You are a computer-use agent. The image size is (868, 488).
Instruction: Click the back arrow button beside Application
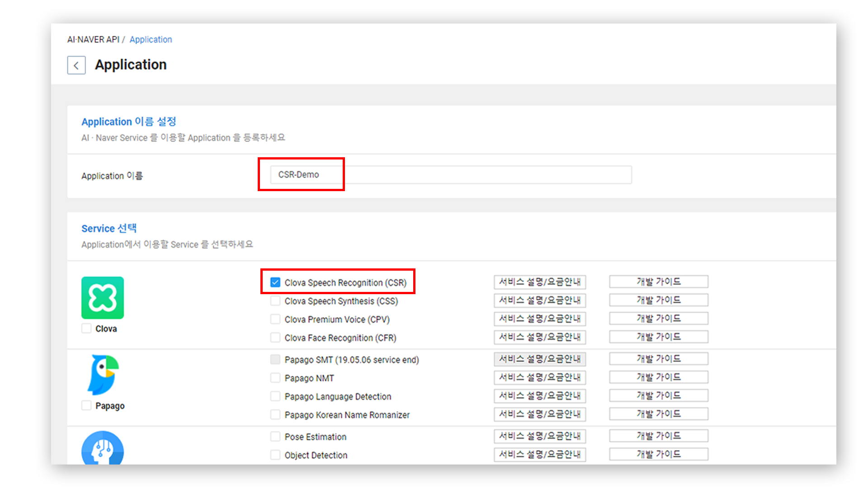[76, 65]
